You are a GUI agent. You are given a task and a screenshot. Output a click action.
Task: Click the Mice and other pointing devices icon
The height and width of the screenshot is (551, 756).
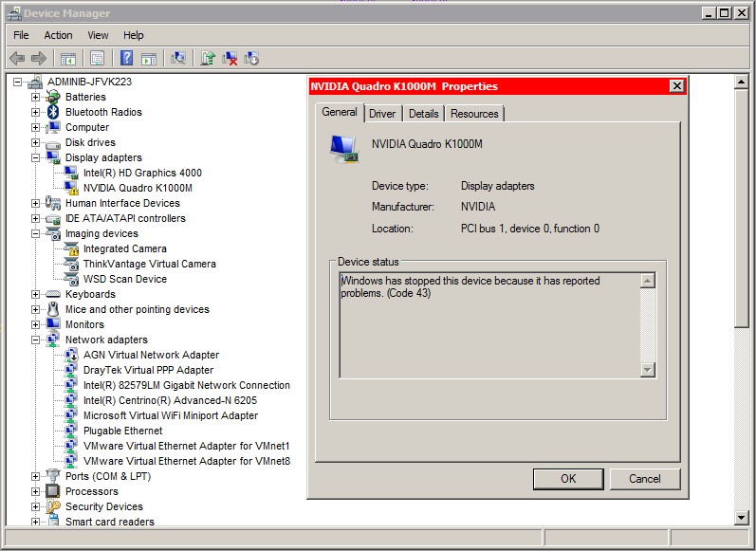point(53,309)
